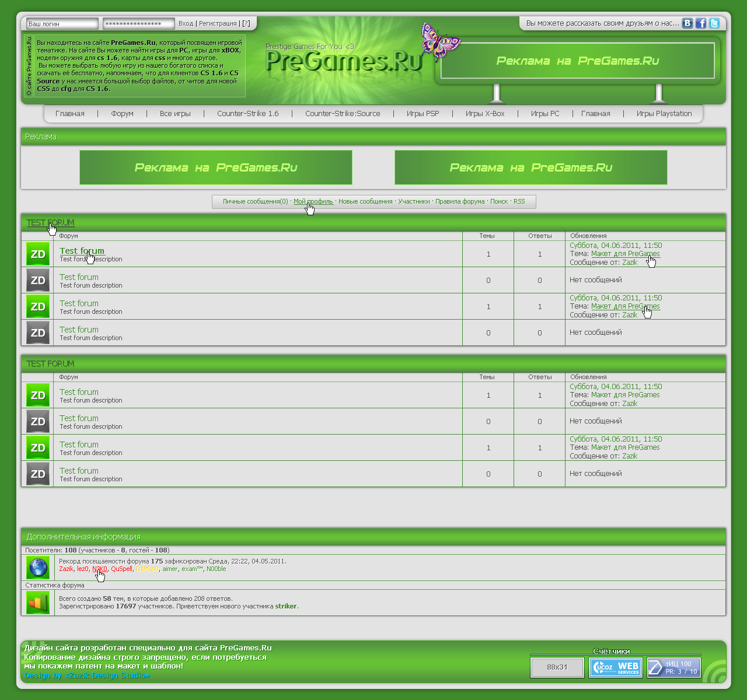
Task: Share the site via the Facebook icon
Action: (x=701, y=23)
